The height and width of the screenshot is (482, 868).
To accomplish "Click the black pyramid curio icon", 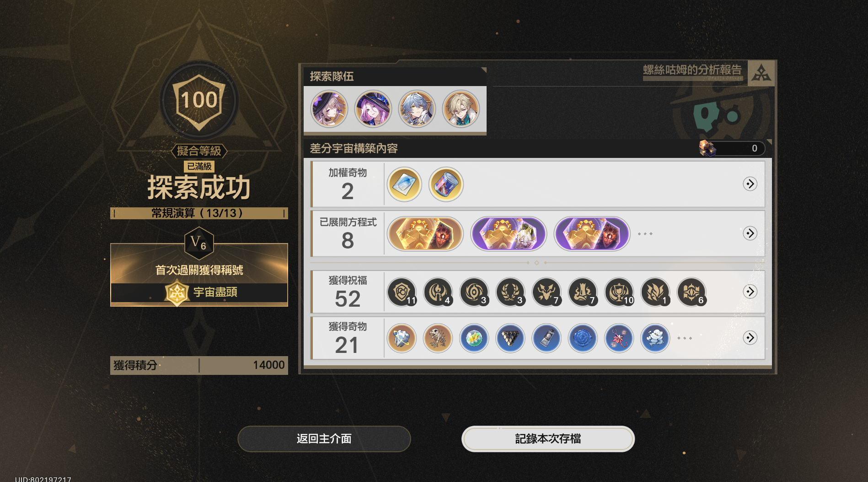I will [510, 338].
